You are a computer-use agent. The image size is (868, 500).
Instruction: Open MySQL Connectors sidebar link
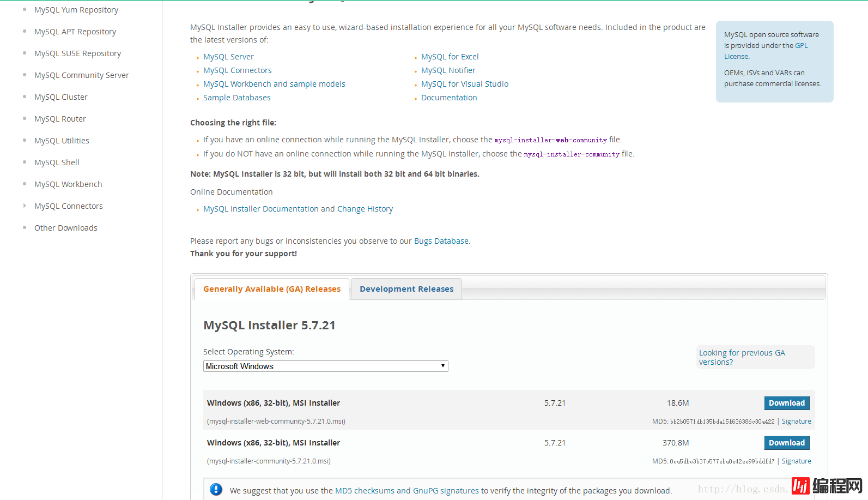tap(69, 206)
